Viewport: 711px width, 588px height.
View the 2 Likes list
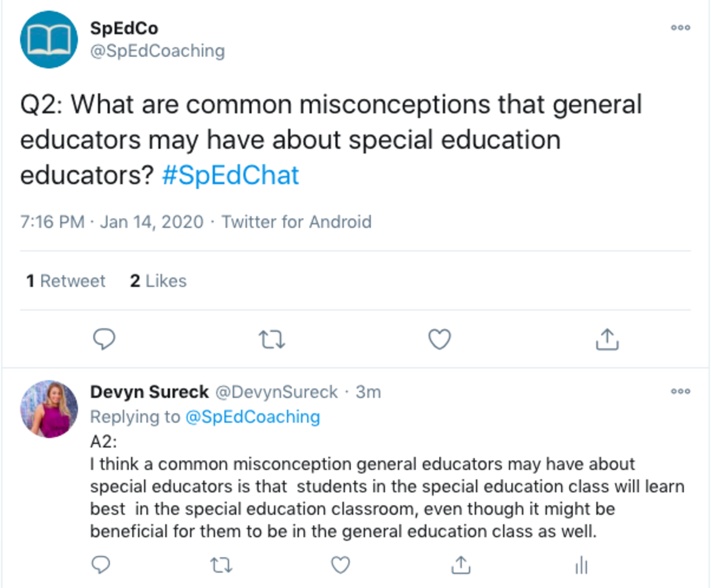coord(158,281)
